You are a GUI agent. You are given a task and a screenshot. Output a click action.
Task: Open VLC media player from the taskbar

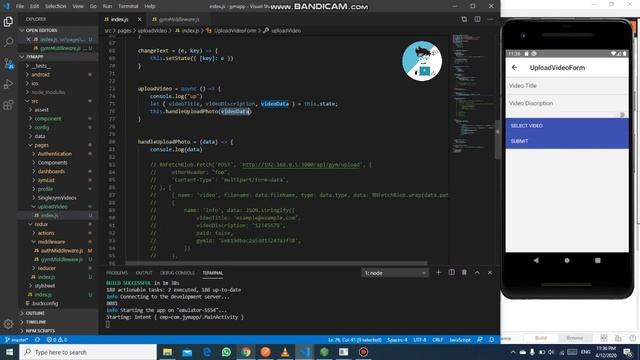coord(285,352)
